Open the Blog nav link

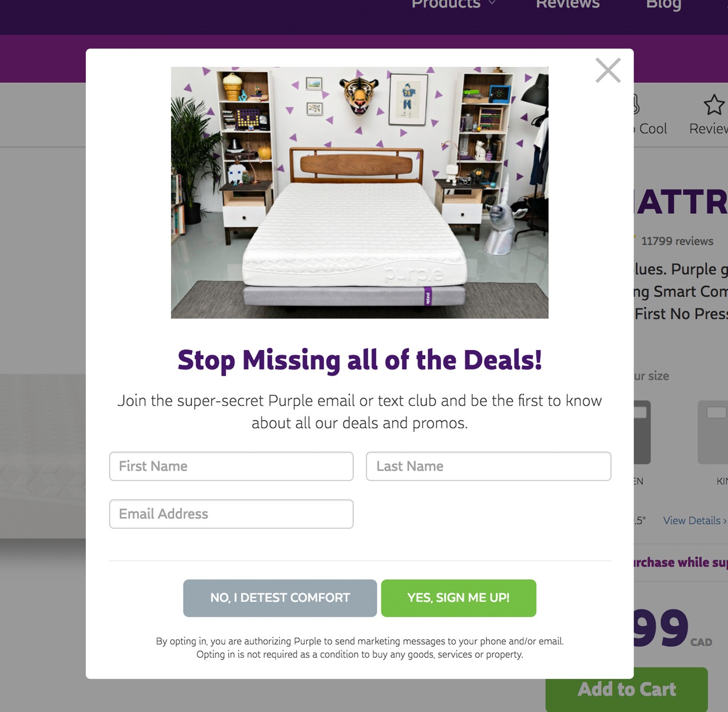(663, 5)
